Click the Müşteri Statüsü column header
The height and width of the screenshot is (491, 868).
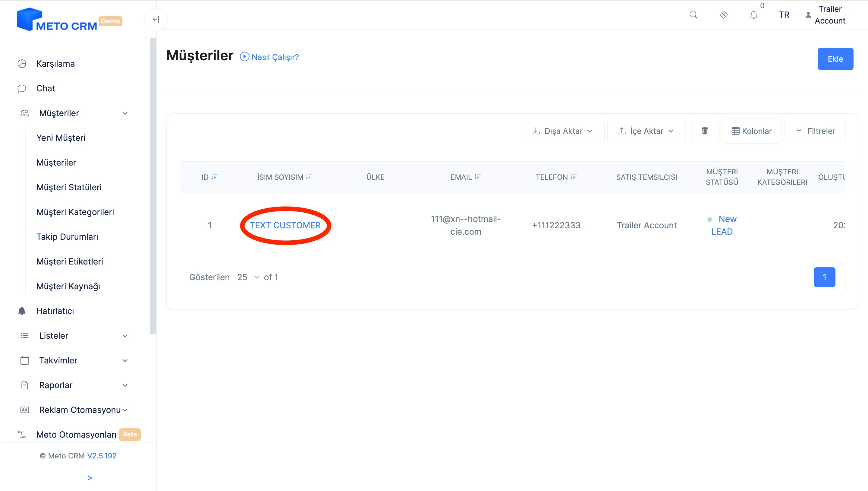click(722, 177)
